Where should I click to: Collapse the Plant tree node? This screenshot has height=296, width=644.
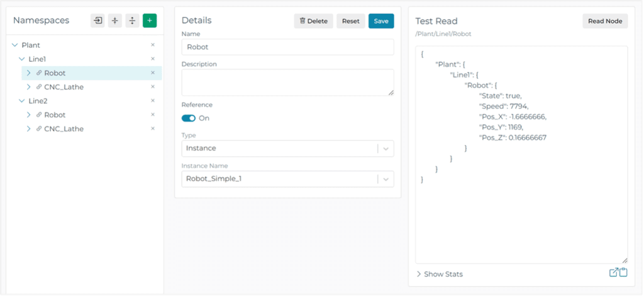click(14, 45)
